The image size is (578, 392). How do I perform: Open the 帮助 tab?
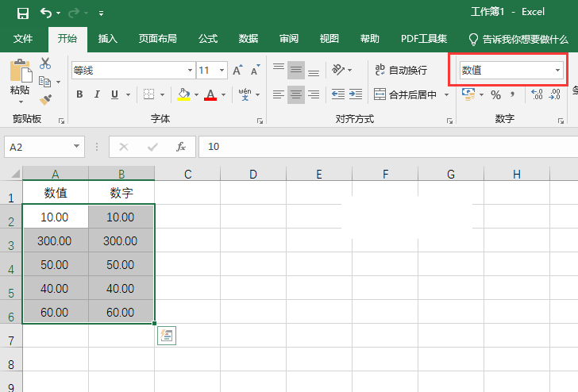370,39
